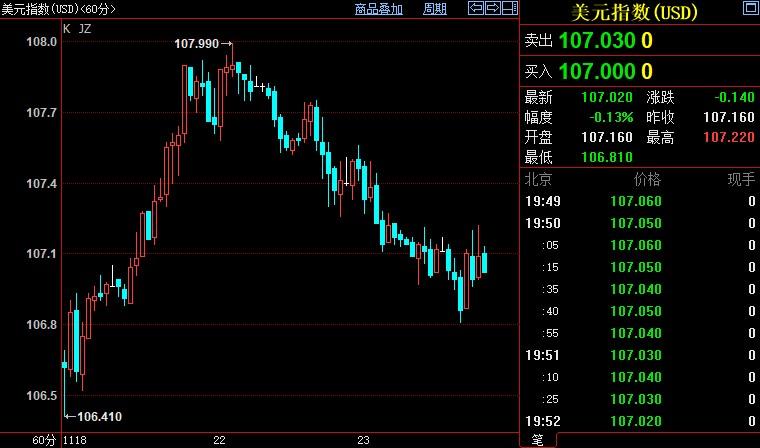Click the 106.410 low price marker

[x=99, y=417]
